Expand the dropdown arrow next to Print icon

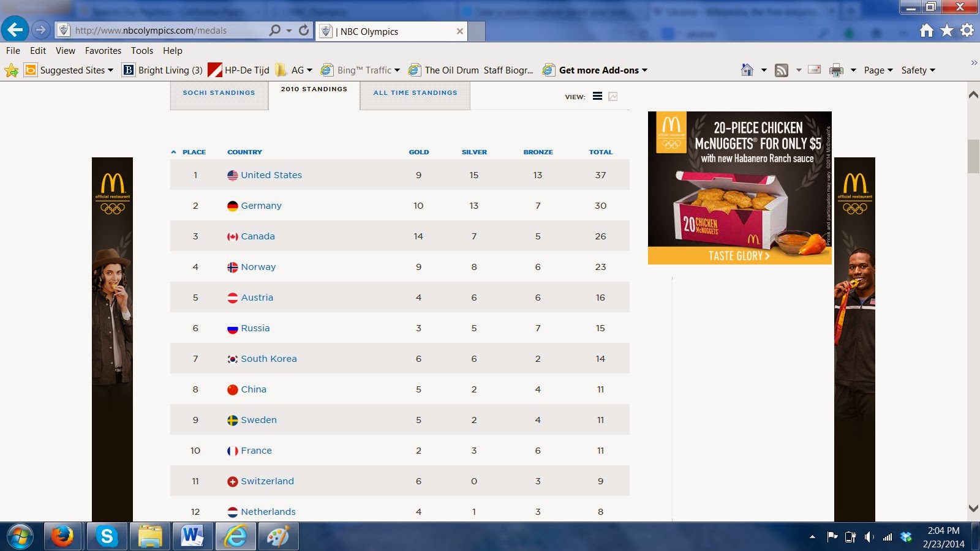tap(853, 70)
